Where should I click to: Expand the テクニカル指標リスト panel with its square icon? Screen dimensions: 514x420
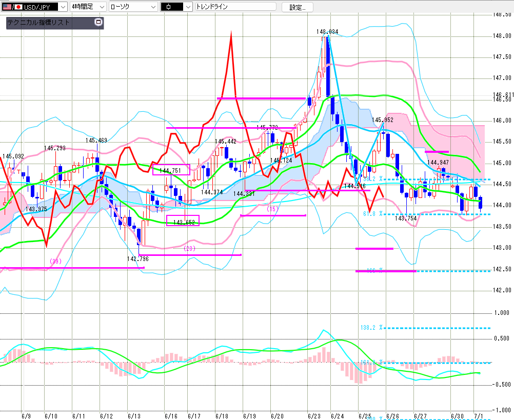[98, 22]
